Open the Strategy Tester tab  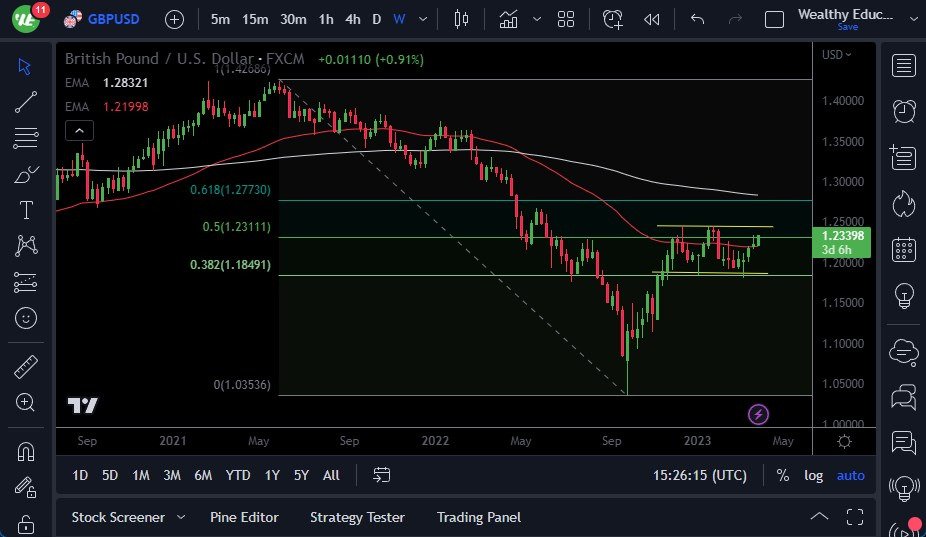coord(357,517)
